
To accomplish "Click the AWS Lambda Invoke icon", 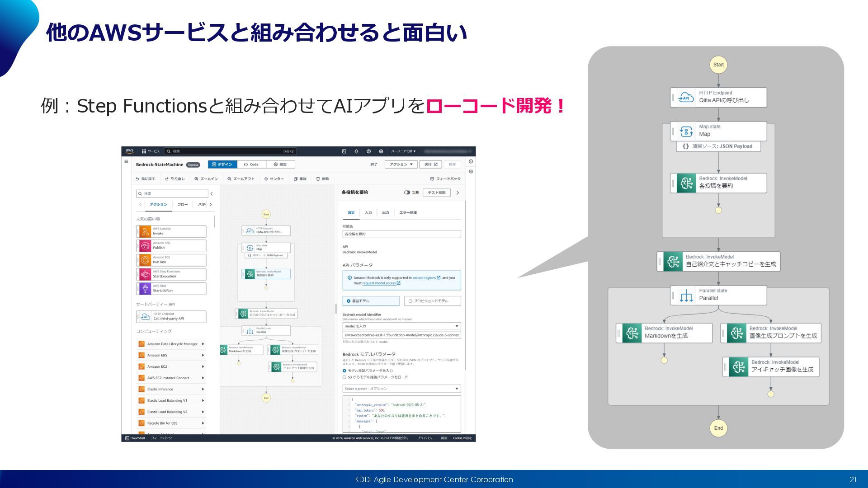I will click(145, 231).
